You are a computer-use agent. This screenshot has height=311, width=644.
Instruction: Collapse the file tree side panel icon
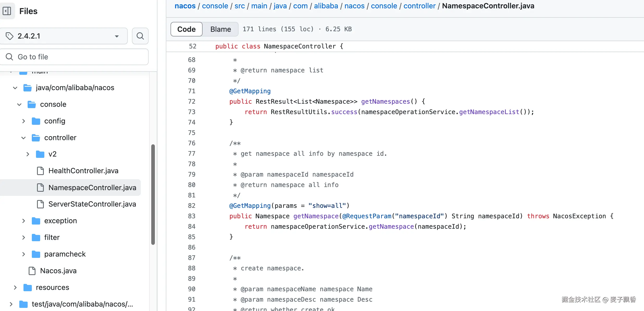point(7,11)
